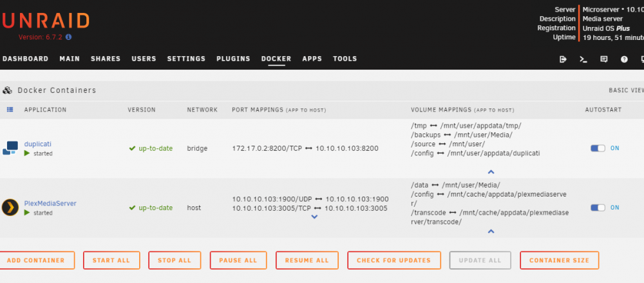The width and height of the screenshot is (644, 283).
Task: Click Check For Updates button
Action: [394, 260]
